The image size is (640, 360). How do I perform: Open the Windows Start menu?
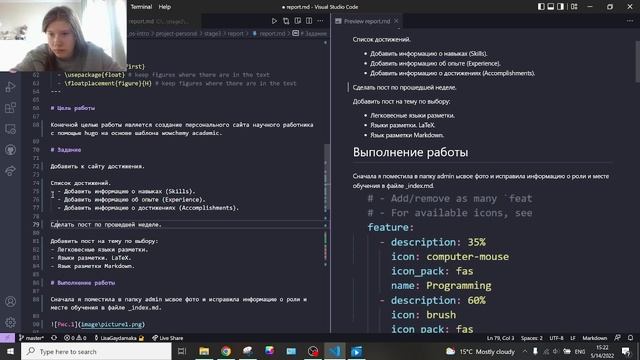[x=10, y=351]
